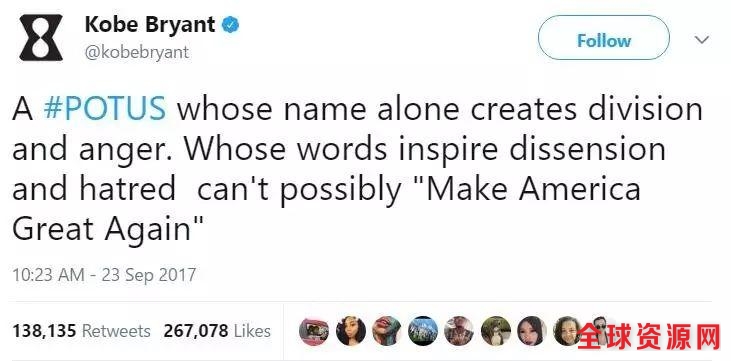Screen dimensions: 731x361
Task: Click the Kobe Bryant display name
Action: [x=150, y=25]
